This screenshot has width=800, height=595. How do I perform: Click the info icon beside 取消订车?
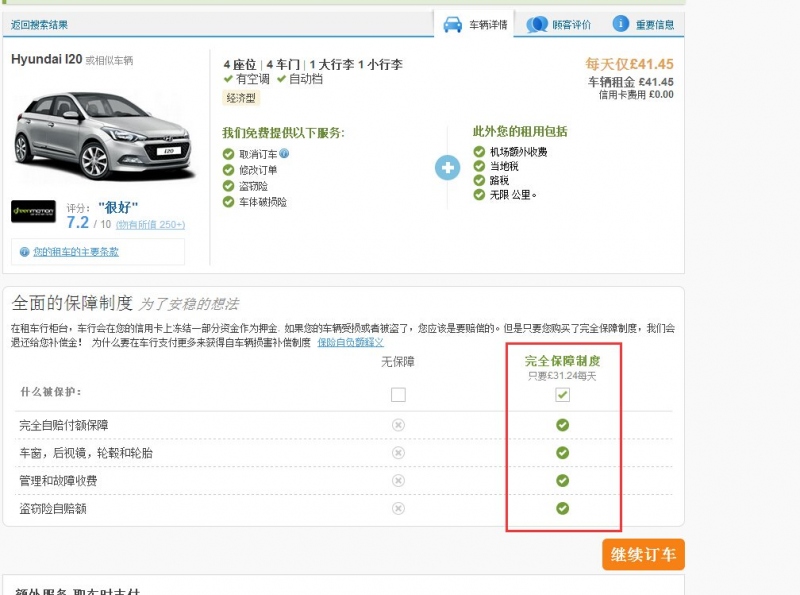pos(285,153)
